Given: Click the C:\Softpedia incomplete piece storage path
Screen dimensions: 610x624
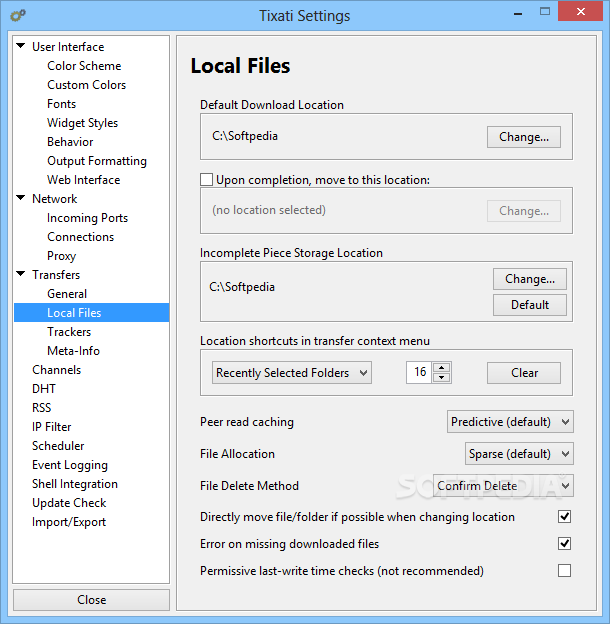Looking at the screenshot, I should [242, 287].
